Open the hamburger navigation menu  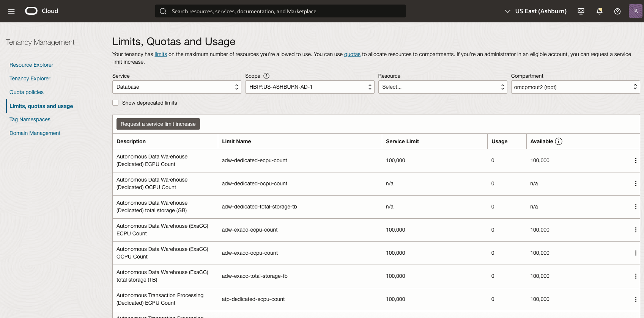[x=11, y=11]
